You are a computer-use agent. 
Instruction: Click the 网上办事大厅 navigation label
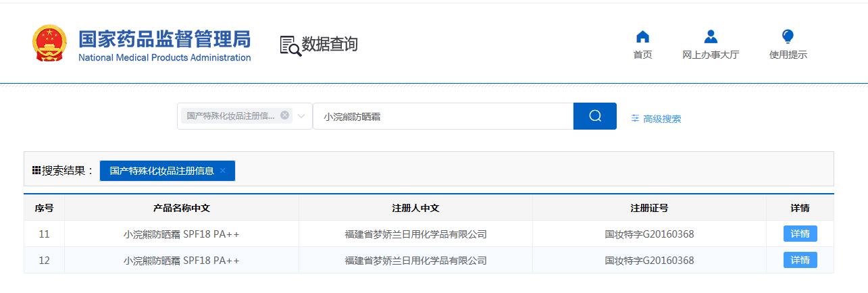711,55
